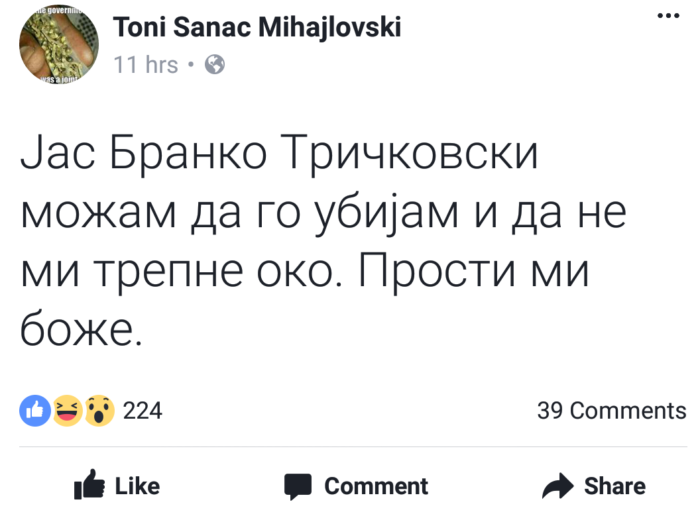Click the Share arrow icon
This screenshot has height=522, width=700.
pos(556,486)
